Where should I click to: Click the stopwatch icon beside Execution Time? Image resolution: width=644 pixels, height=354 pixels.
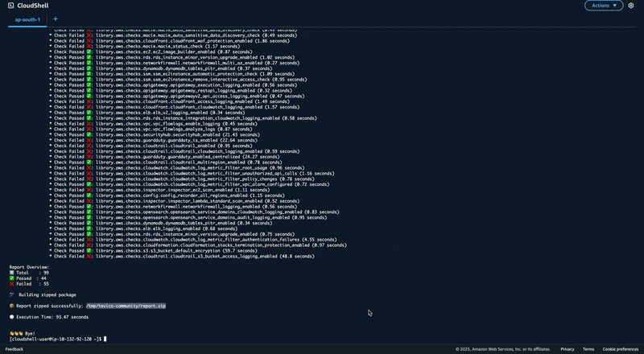tap(12, 317)
